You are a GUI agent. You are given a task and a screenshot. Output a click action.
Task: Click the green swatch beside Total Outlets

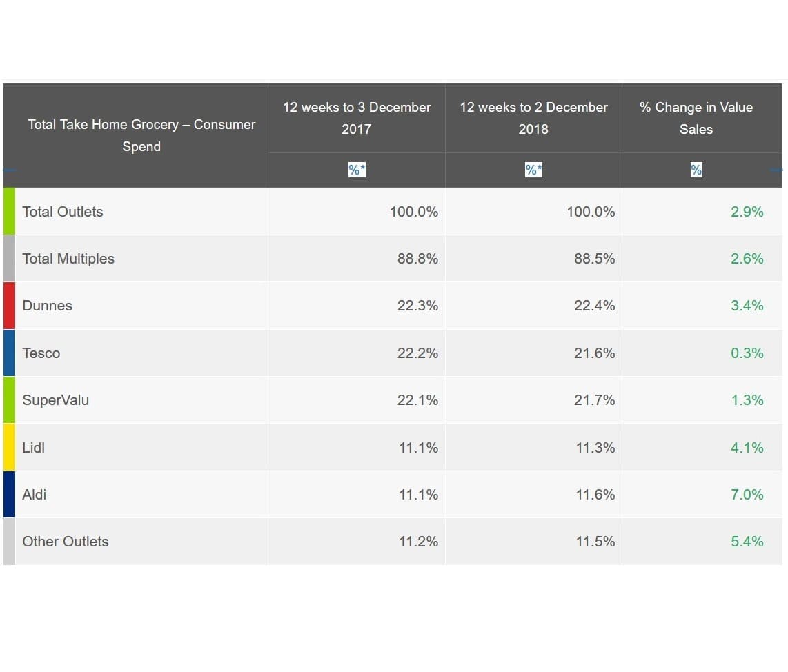(x=9, y=212)
